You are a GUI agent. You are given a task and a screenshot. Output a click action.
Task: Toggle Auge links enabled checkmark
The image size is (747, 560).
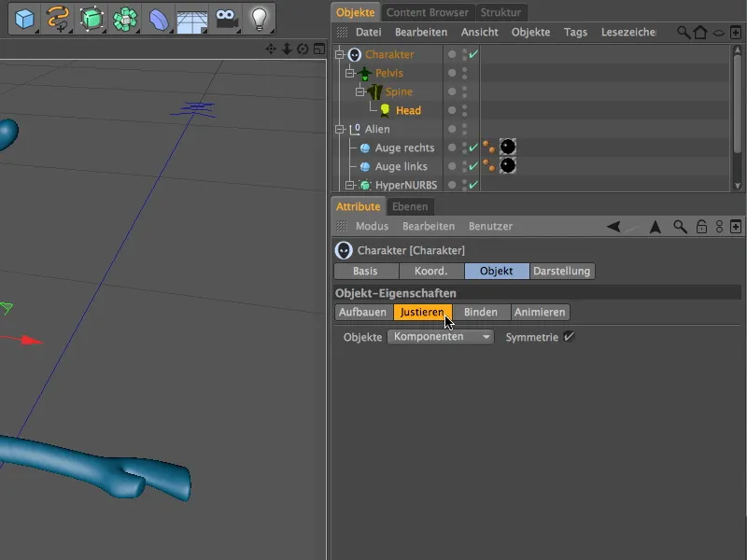[x=473, y=166]
